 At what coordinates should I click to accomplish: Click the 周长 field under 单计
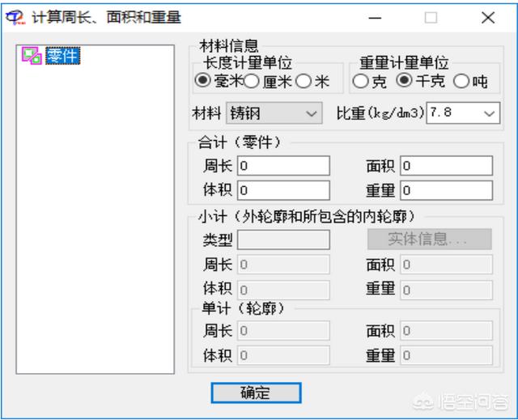283,330
